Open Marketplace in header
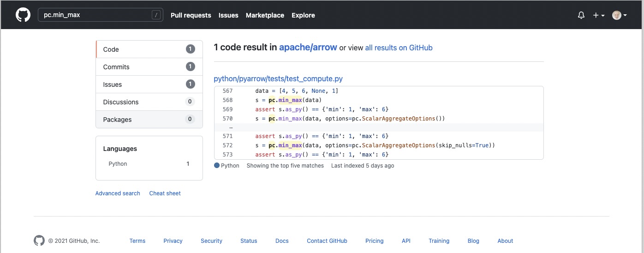644x253 pixels. [265, 15]
